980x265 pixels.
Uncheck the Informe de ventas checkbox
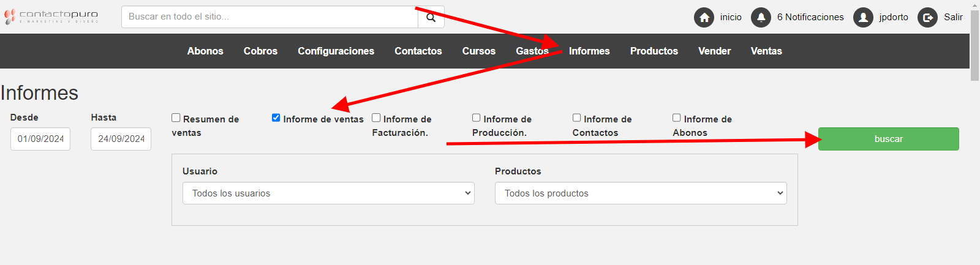click(x=276, y=118)
